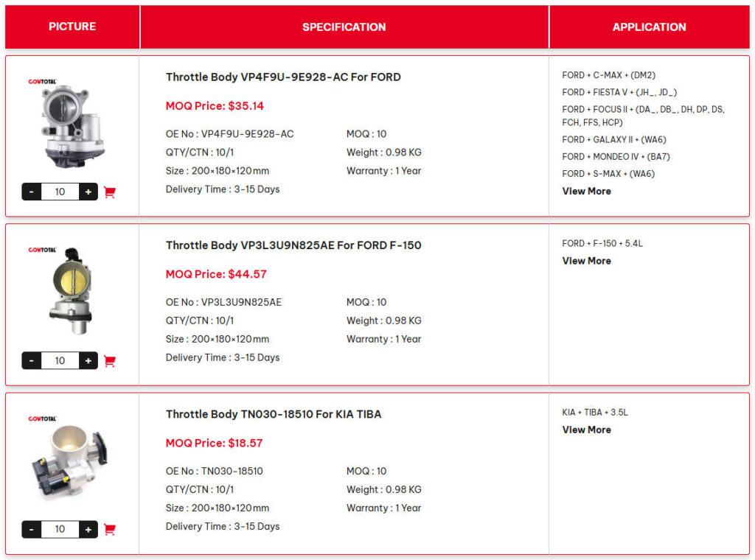Decrease quantity for VP3L3U9N825AE item
This screenshot has height=560, width=755.
click(x=31, y=360)
